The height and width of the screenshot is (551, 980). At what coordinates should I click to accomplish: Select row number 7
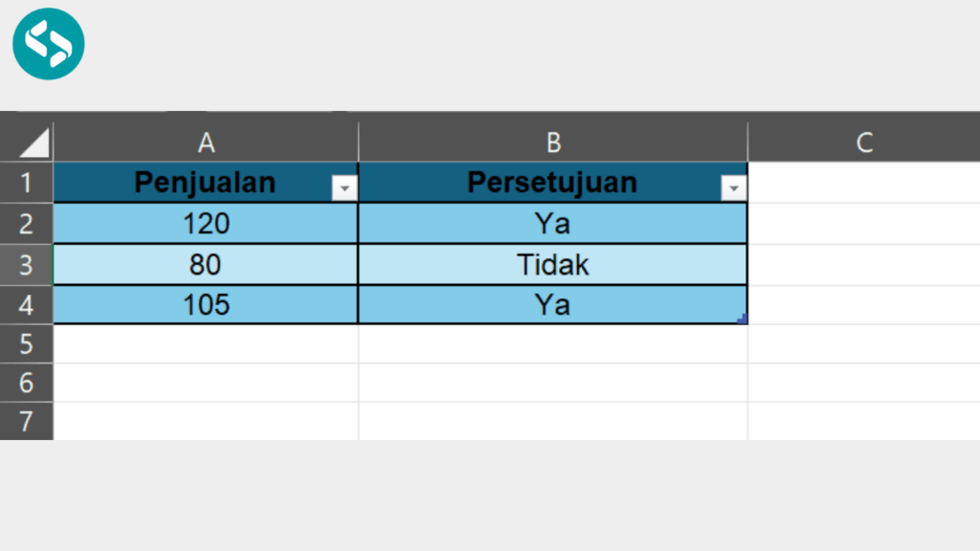coord(27,423)
